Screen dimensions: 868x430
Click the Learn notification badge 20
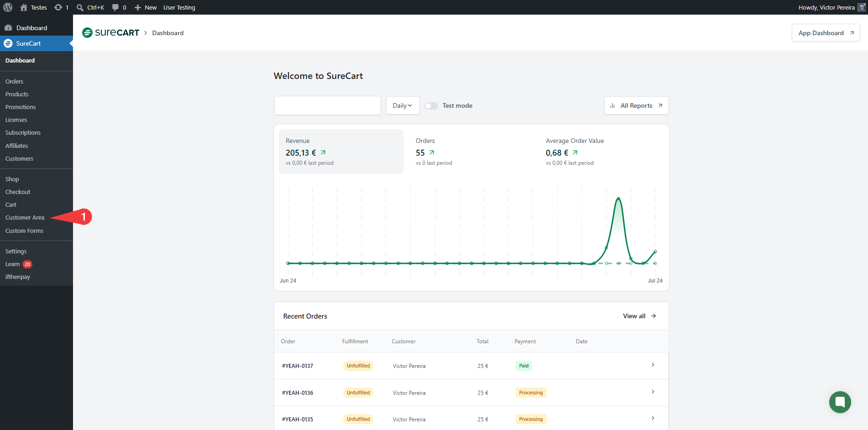coord(27,264)
